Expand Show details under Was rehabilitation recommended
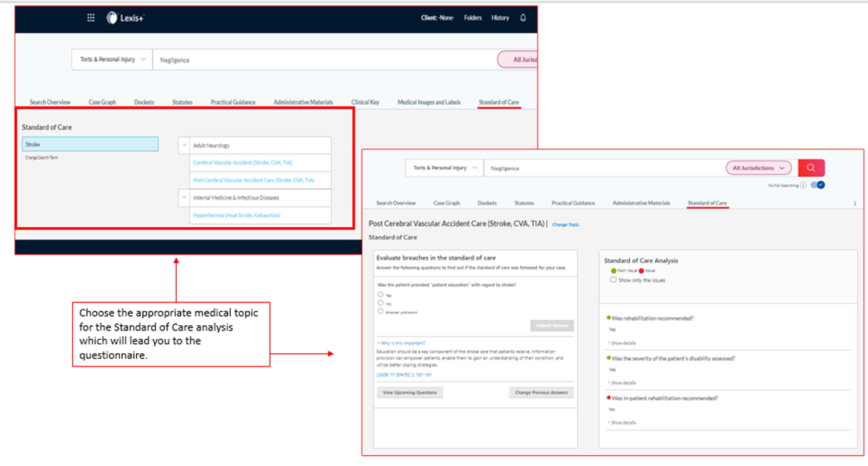Viewport: 868px width, 466px height. click(621, 343)
